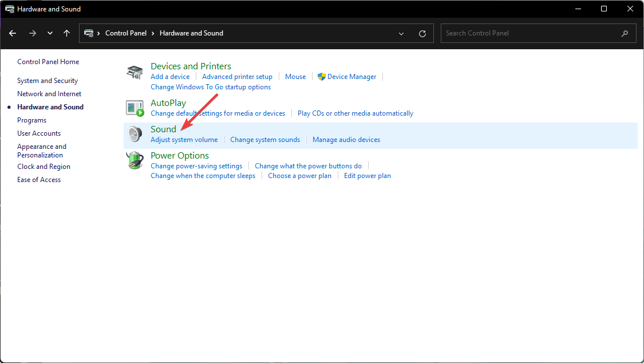Open Appearance and Personalization category
Viewport: 644px width, 363px height.
(x=41, y=151)
